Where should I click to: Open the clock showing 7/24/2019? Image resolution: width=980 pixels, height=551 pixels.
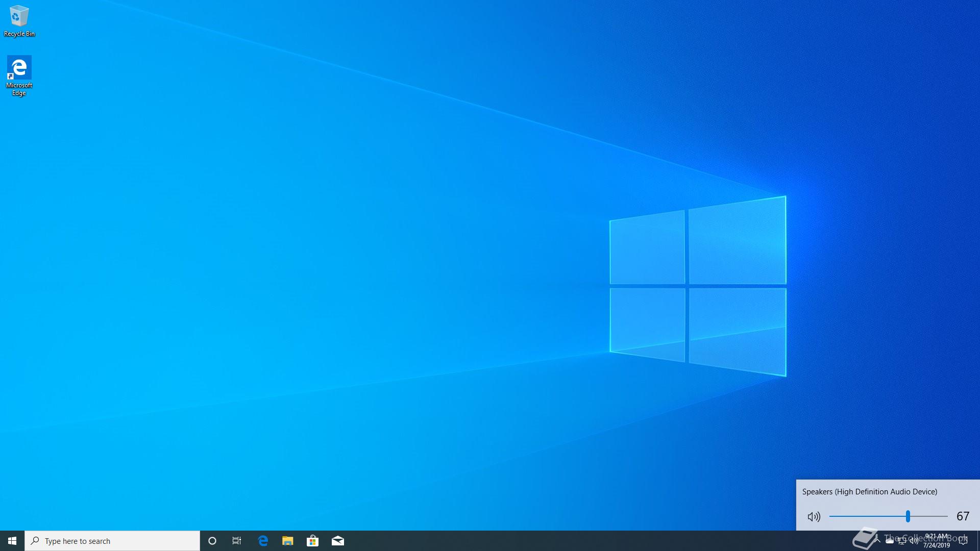[x=937, y=541]
